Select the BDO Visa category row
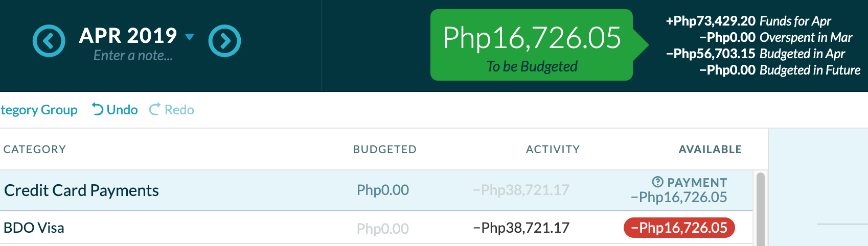The width and height of the screenshot is (868, 246). (x=376, y=228)
